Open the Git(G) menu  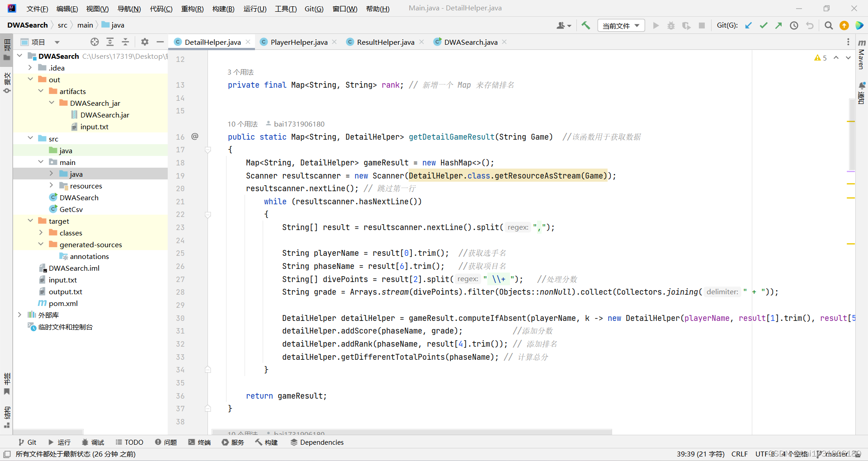coord(314,9)
